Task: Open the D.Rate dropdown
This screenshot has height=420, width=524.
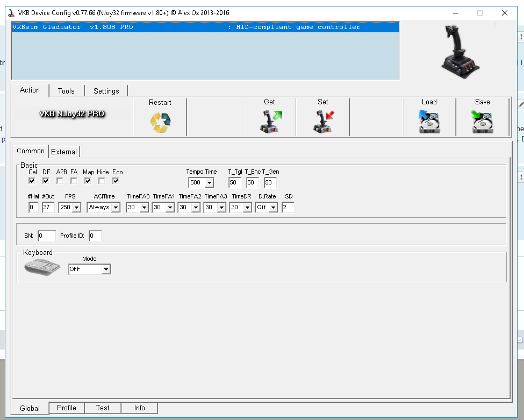Action: click(x=274, y=208)
